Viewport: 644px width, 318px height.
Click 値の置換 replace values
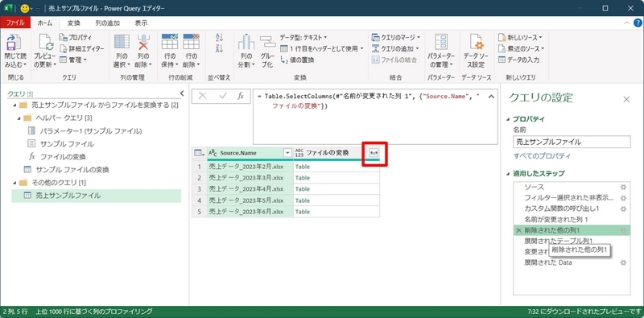click(x=297, y=60)
